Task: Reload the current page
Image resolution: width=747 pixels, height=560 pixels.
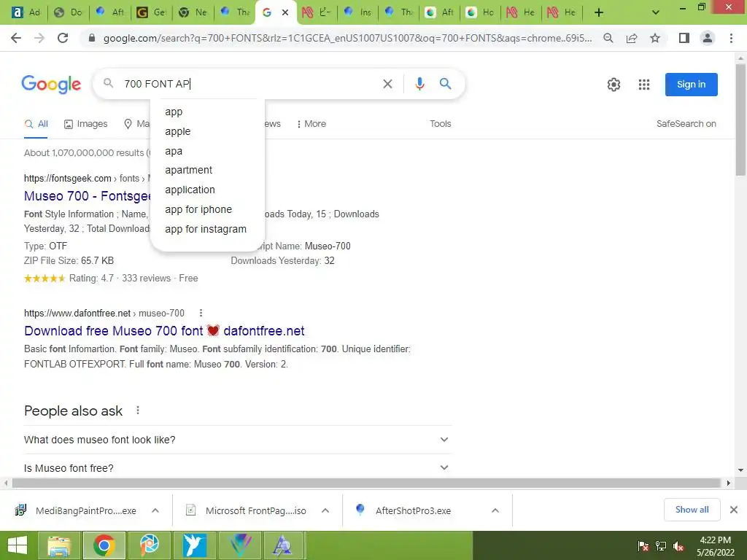Action: (63, 38)
